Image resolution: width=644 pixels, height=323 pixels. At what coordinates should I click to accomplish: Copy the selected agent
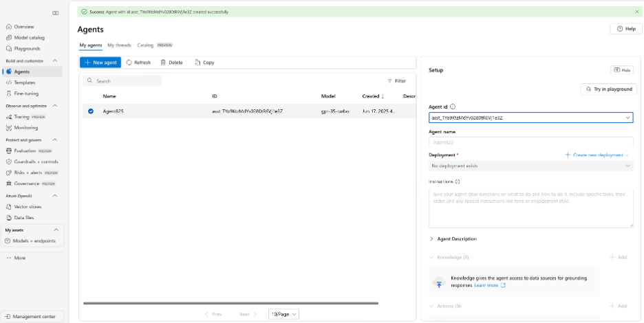pos(204,63)
